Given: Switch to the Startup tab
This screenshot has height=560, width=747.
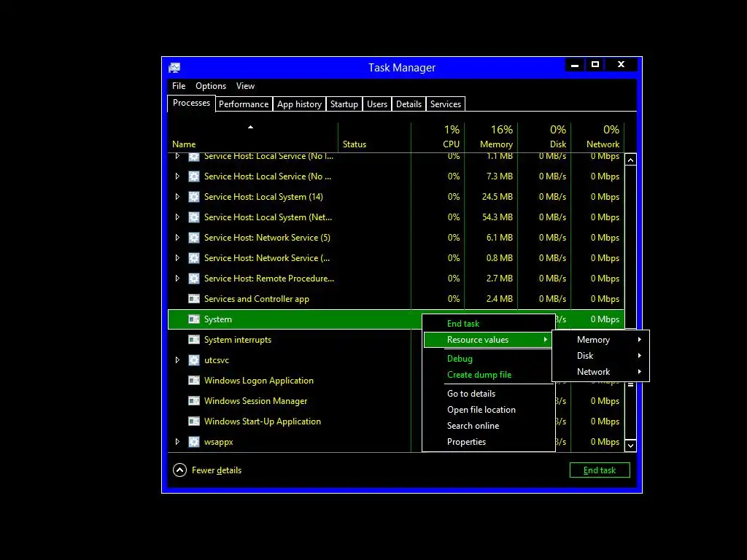Looking at the screenshot, I should click(344, 104).
